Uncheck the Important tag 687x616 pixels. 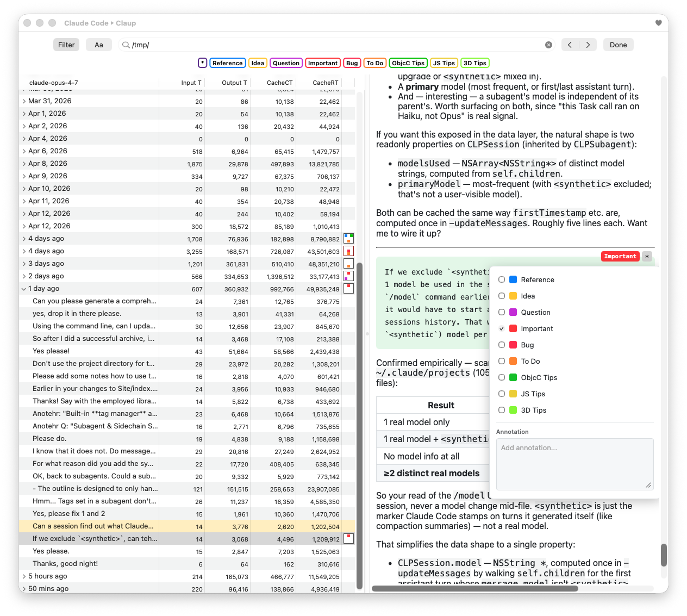coord(502,328)
